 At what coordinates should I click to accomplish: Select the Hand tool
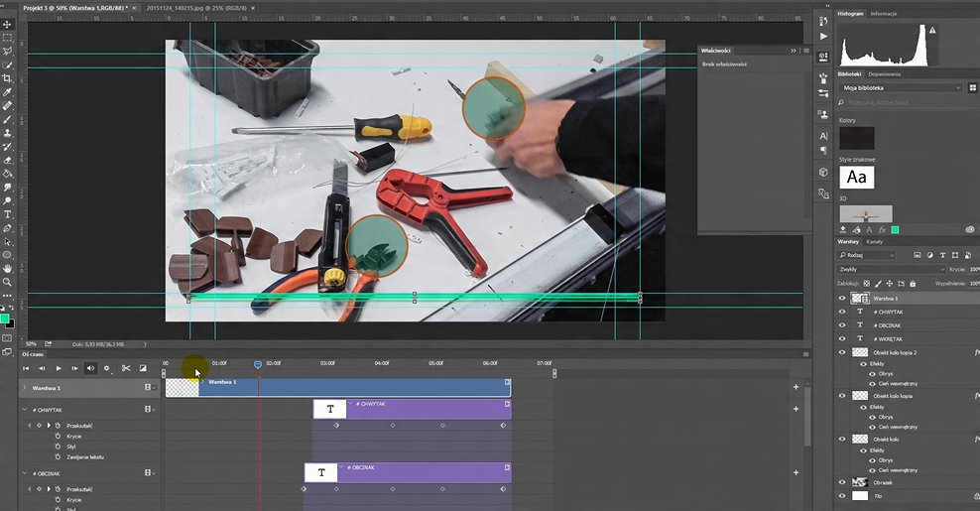[8, 268]
